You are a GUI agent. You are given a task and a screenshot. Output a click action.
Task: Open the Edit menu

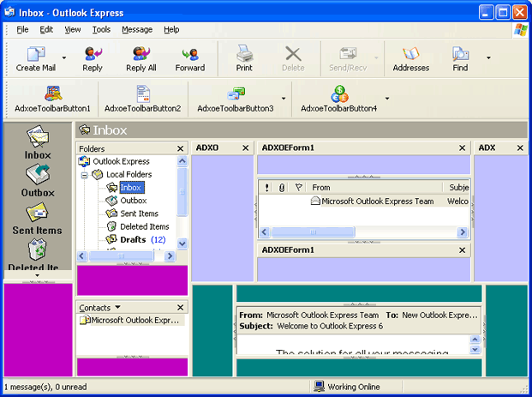[46, 29]
